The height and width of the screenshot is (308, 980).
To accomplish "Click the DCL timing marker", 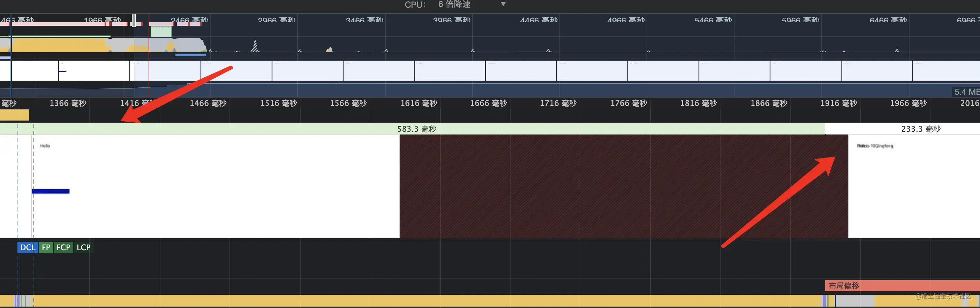I will [x=28, y=247].
